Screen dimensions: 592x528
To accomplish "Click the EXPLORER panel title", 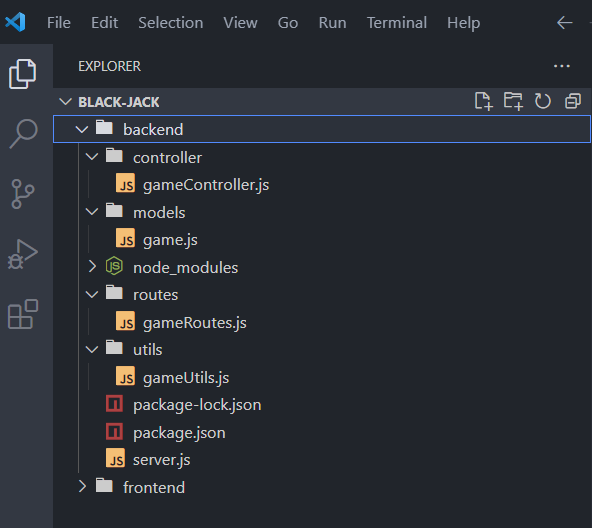I will tap(109, 66).
